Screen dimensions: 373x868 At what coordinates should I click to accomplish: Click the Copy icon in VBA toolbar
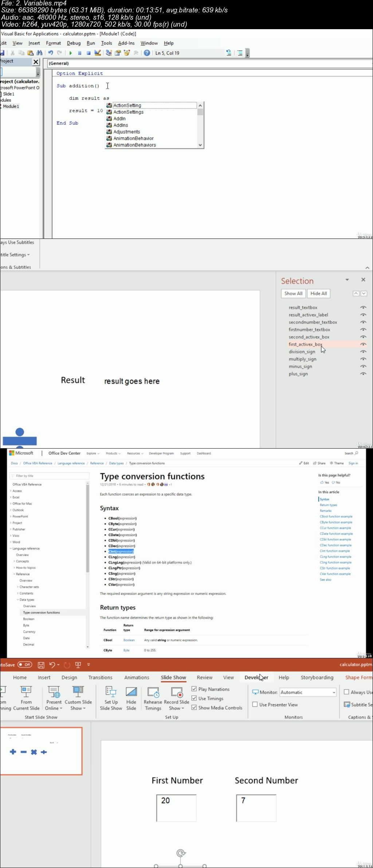coord(21,53)
